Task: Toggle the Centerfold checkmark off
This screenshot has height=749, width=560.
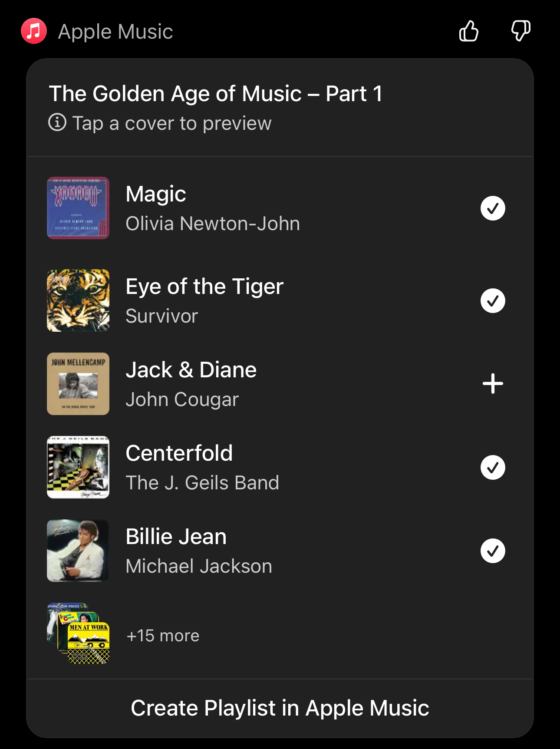Action: point(493,467)
